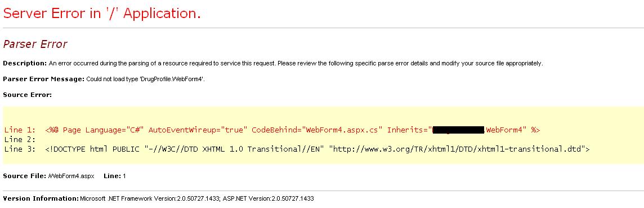Select the "Parser Error" italic heading
Screen dimensions: 644x208
[x=35, y=44]
